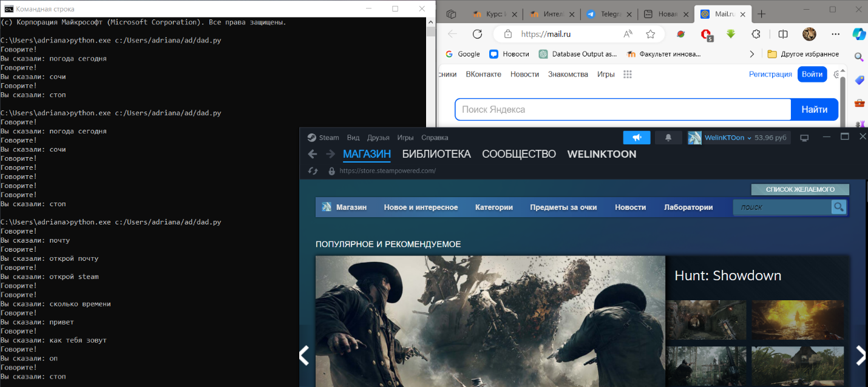Go back in Steam navigation
Screen dimensions: 868x387
click(313, 154)
